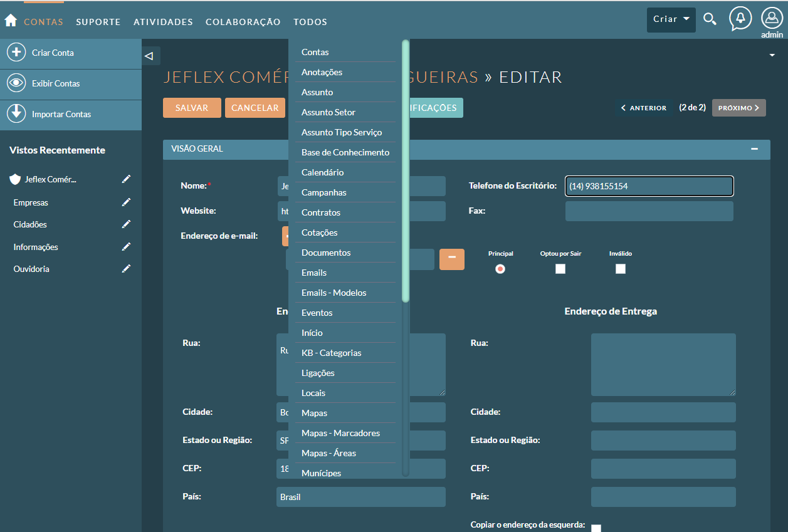788x532 pixels.
Task: Select Base de Conhecimento menu entry
Action: [x=345, y=152]
